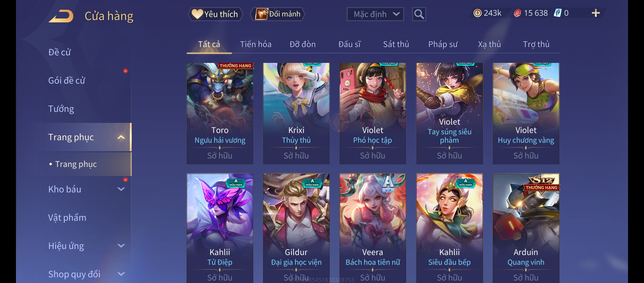
Task: Click the golden back arrow icon
Action: point(61,16)
